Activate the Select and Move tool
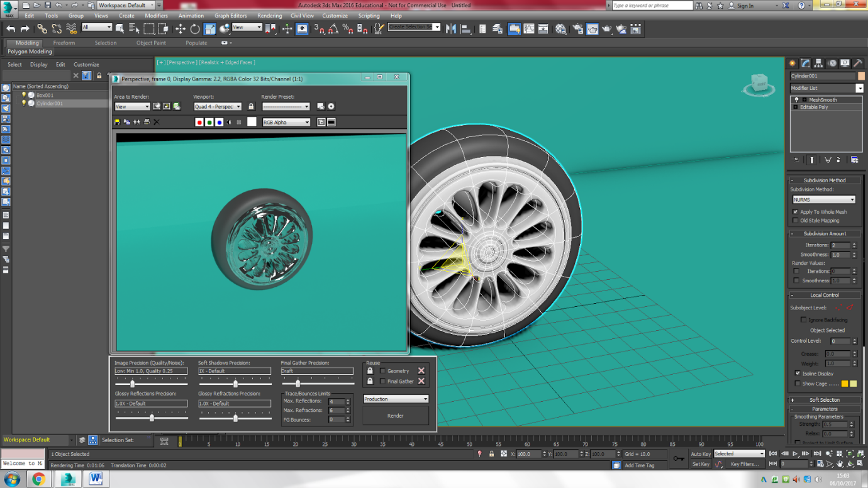Image resolution: width=868 pixels, height=488 pixels. point(180,29)
